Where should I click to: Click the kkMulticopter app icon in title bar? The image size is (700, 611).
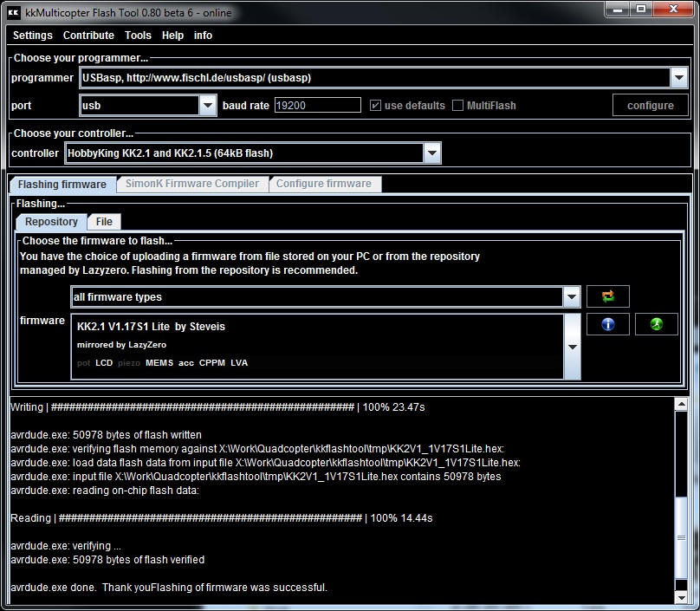[14, 12]
